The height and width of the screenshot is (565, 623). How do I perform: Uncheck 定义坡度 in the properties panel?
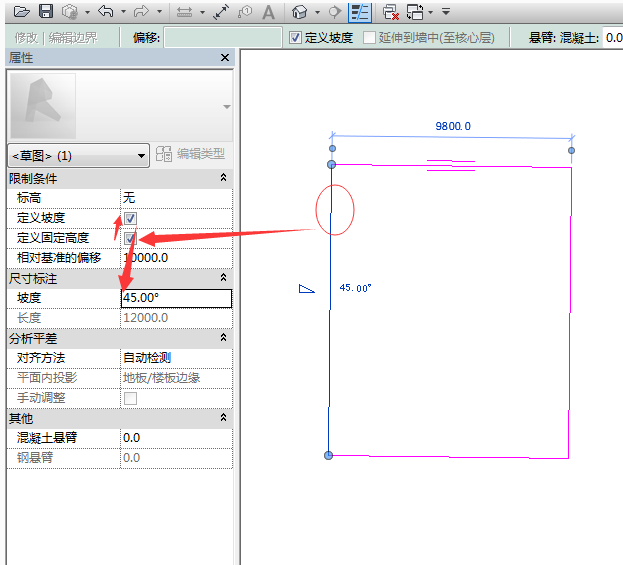pyautogui.click(x=130, y=218)
